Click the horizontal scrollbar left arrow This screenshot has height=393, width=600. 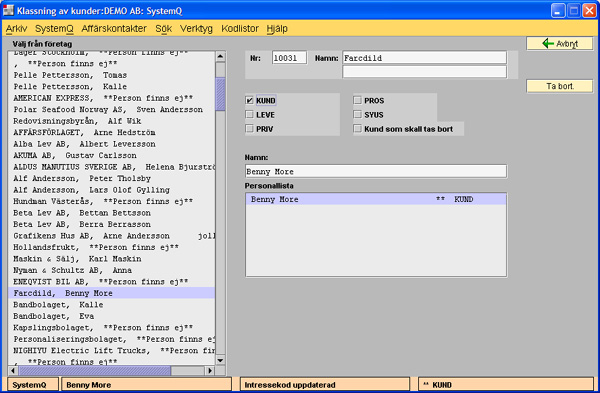[x=13, y=370]
